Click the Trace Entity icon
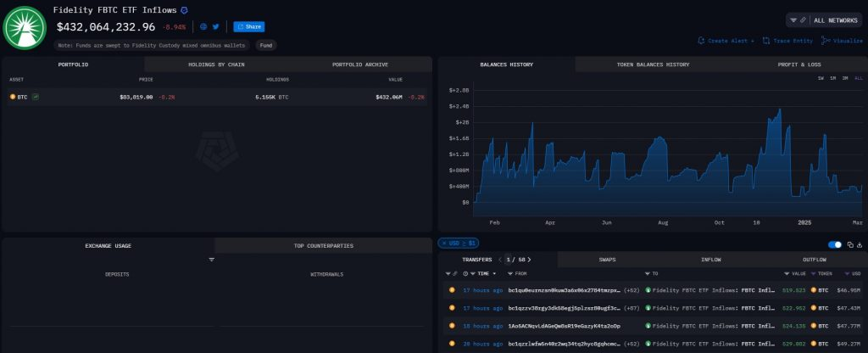 [766, 41]
